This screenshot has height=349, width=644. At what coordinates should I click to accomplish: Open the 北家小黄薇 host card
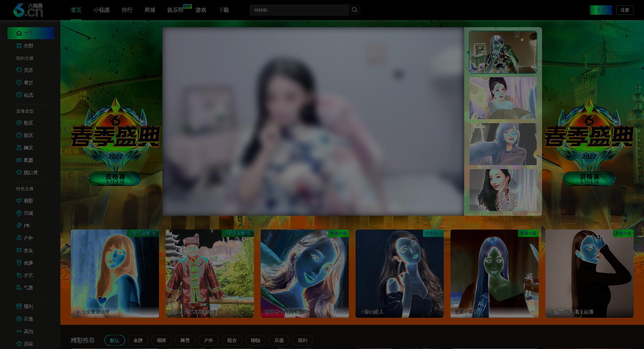pyautogui.click(x=494, y=273)
